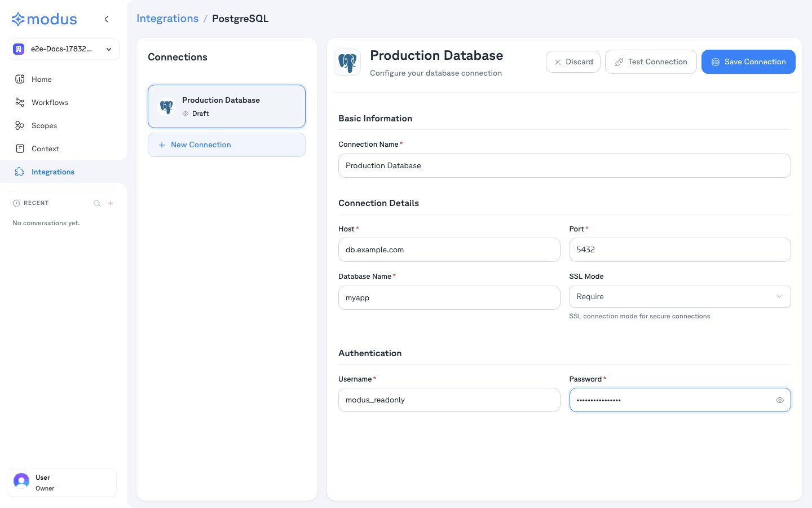Click the Draft status eye icon
812x508 pixels.
click(186, 113)
